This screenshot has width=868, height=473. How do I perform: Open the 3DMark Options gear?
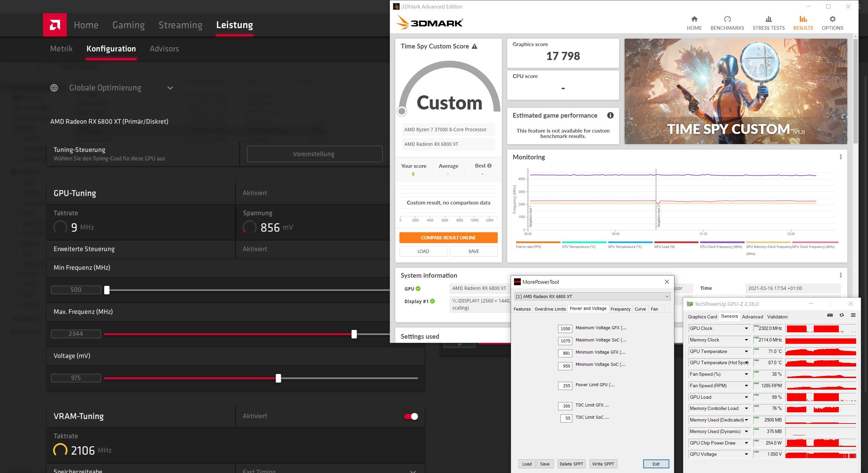pos(832,23)
